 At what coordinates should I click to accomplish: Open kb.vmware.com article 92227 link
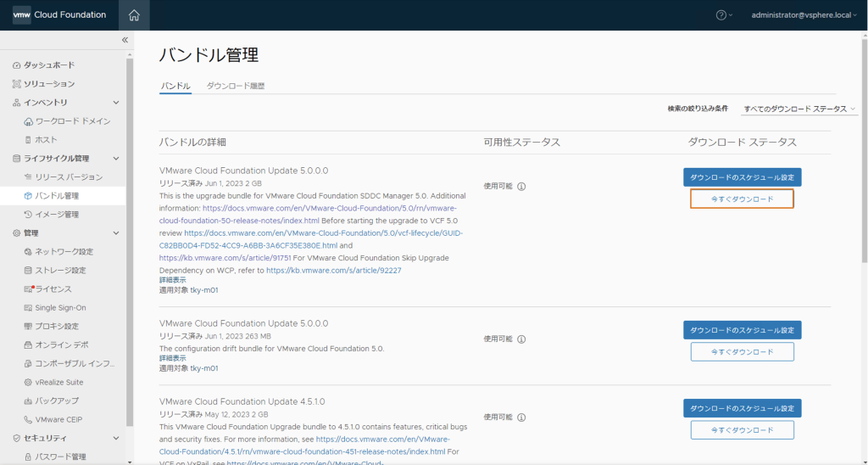coord(333,271)
